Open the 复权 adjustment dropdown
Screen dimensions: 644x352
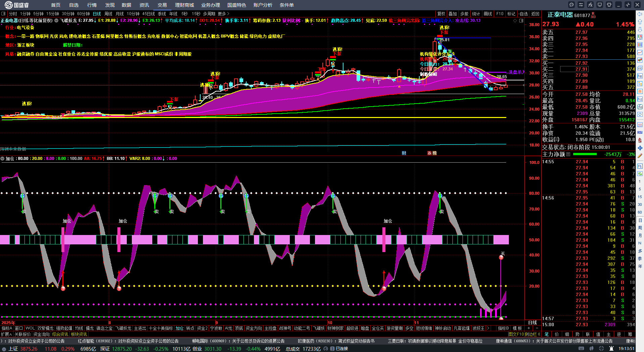pos(441,14)
